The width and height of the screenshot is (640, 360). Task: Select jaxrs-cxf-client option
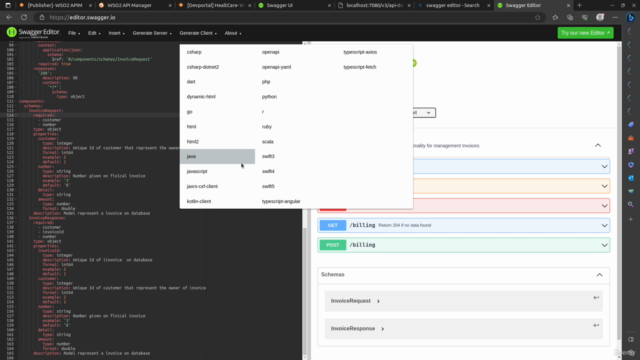tap(217, 186)
